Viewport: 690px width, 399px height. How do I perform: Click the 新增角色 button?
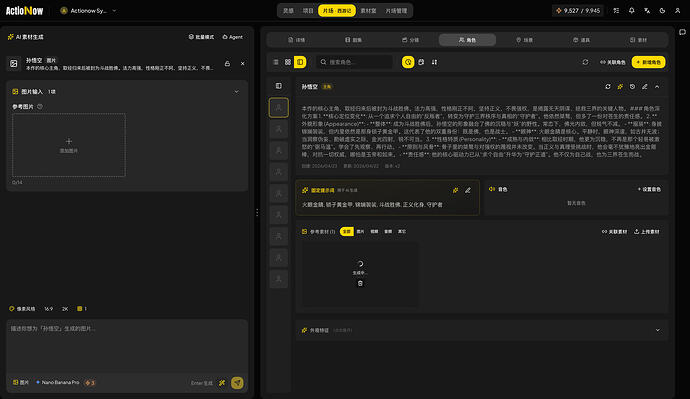point(648,62)
